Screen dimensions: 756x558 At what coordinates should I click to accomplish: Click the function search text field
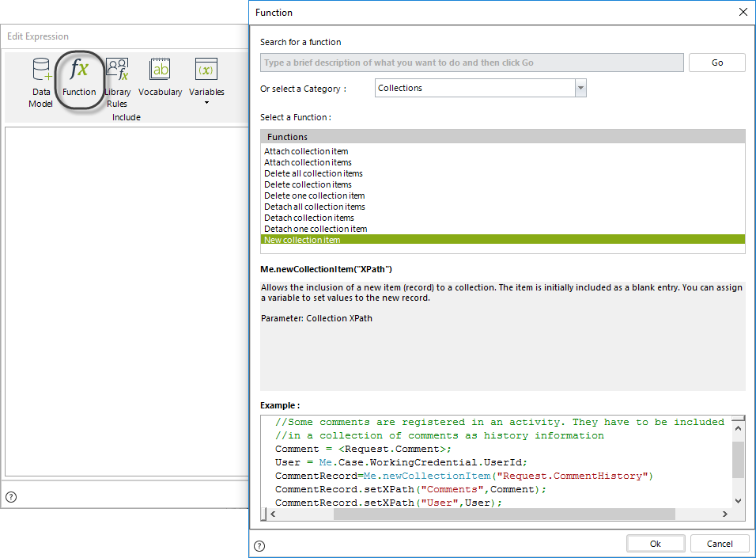coord(471,62)
